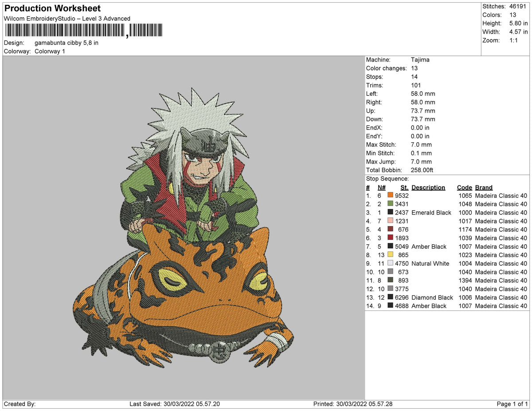532x411 pixels.
Task: Click the Zoom value 1:1
Action: (513, 40)
